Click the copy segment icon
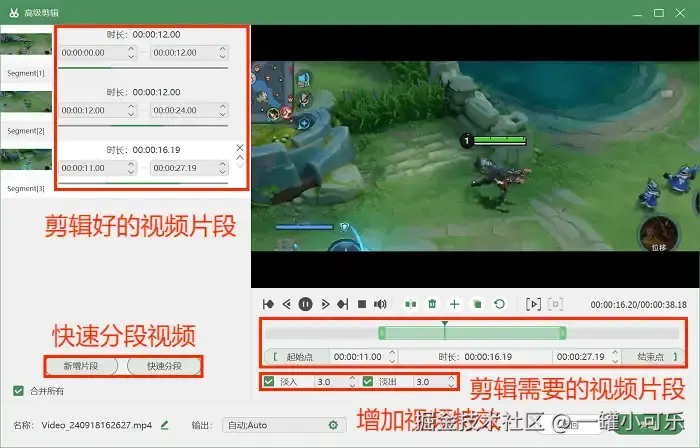The height and width of the screenshot is (448, 700). 477,304
